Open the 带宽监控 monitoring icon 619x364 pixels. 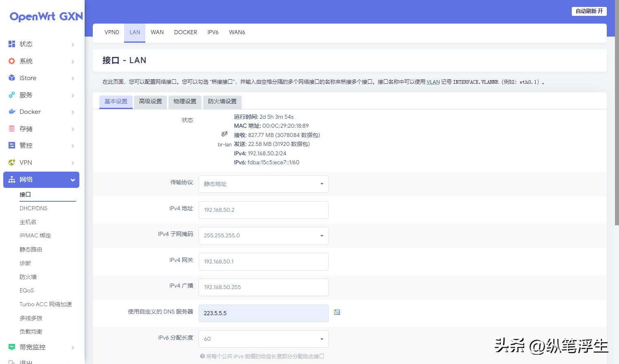(11, 347)
